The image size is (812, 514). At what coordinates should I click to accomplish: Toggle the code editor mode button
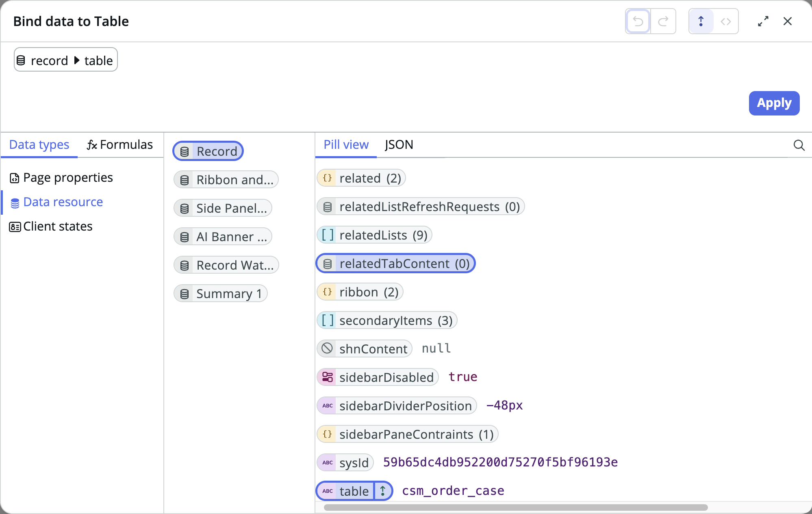click(x=726, y=21)
